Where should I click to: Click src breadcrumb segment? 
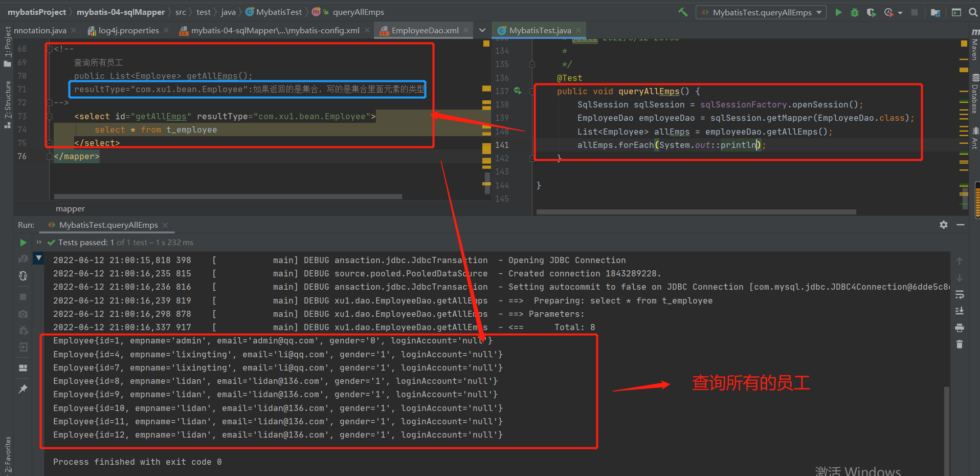pos(181,12)
